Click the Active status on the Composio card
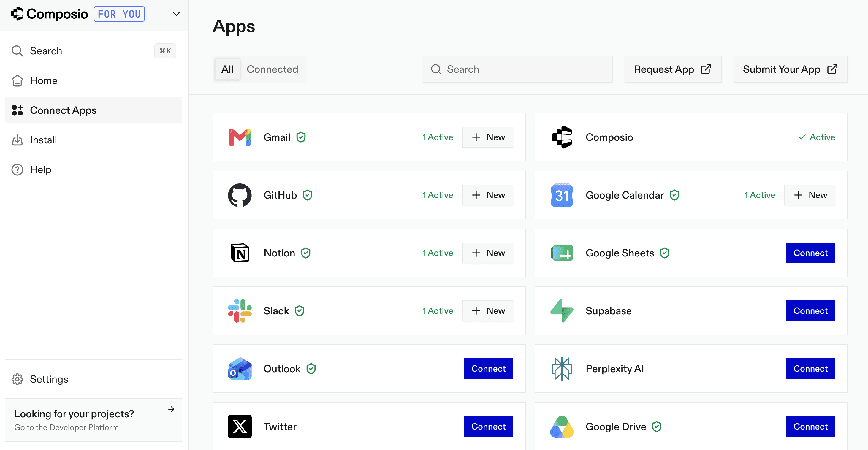The image size is (868, 450). (817, 137)
